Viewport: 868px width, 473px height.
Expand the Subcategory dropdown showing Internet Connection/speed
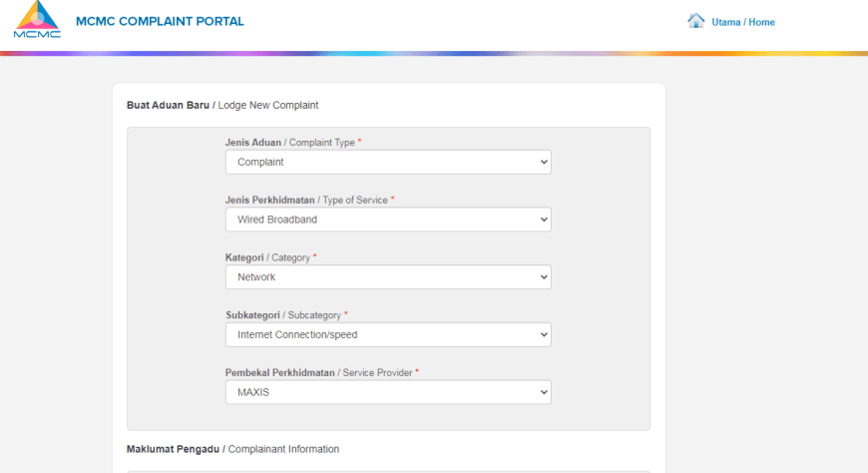(x=388, y=334)
